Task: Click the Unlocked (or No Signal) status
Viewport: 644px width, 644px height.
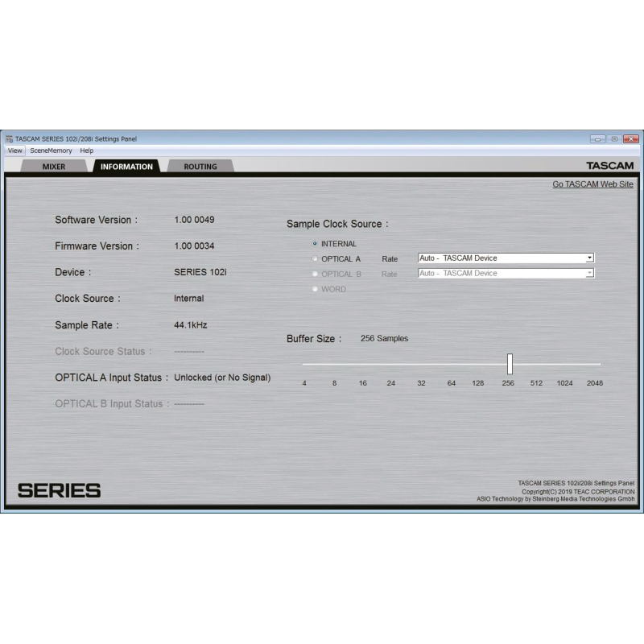Action: (222, 378)
